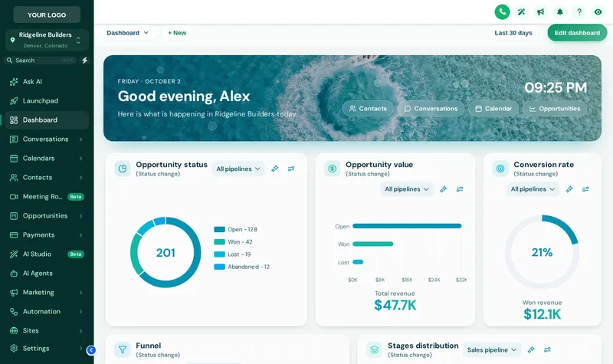Expand the Automation sidebar chevron
The image size is (613, 364).
[81, 312]
